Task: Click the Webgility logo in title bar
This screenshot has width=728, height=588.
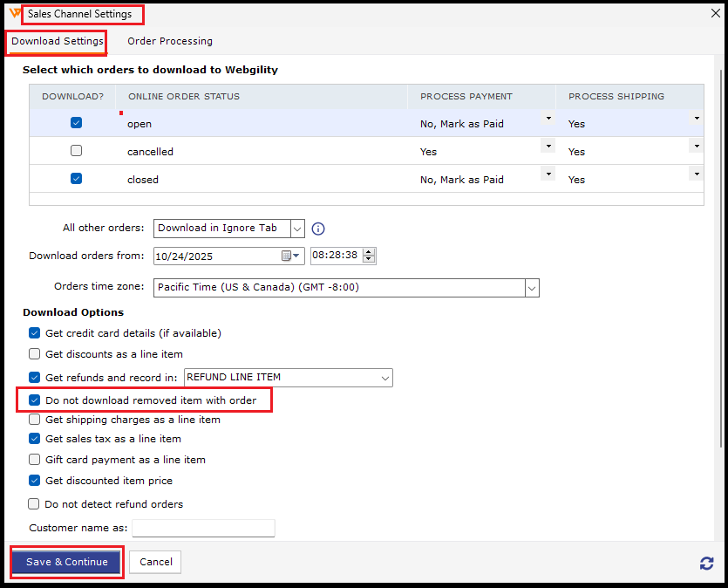Action: coord(15,14)
